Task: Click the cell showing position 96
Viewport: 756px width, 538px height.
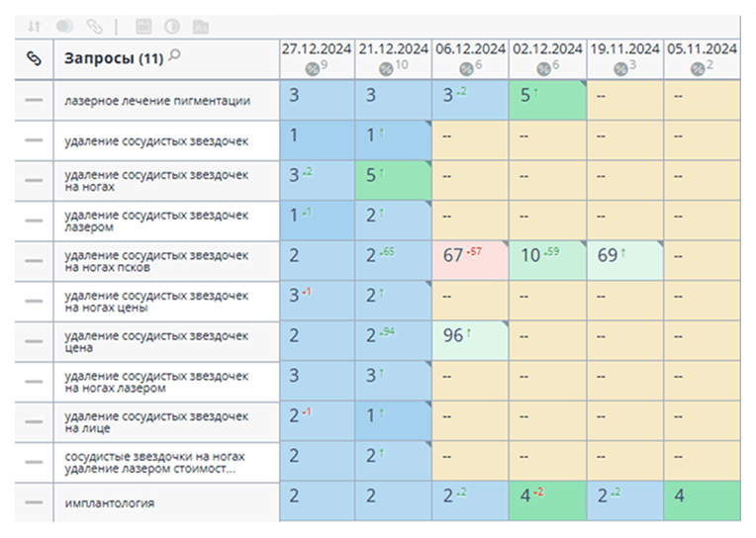Action: coord(470,341)
